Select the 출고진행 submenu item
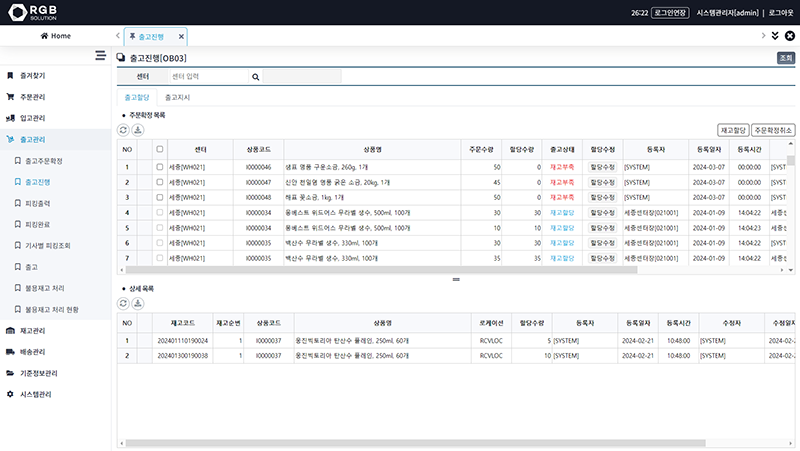Viewport: 800px width, 451px height. pyautogui.click(x=38, y=182)
